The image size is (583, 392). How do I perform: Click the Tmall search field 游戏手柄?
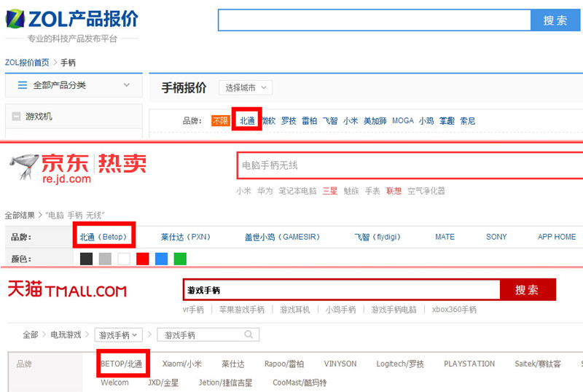[x=342, y=290]
